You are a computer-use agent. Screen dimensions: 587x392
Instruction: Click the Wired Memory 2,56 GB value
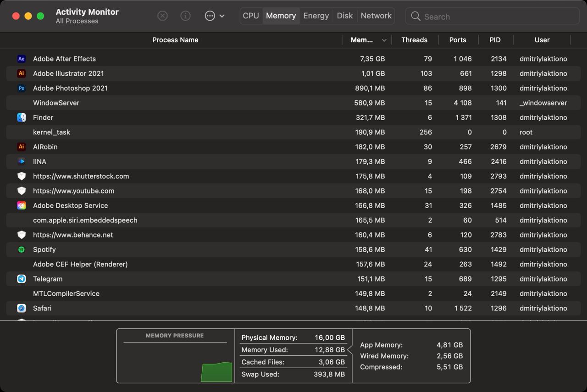tap(449, 356)
